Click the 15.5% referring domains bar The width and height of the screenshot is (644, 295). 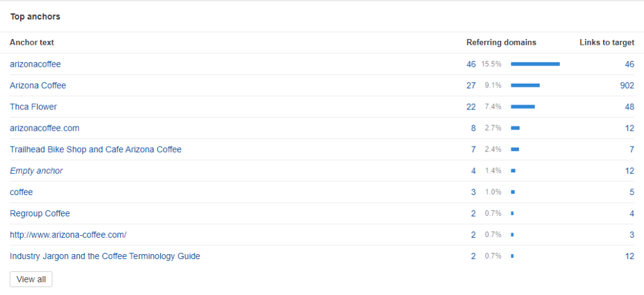point(535,64)
